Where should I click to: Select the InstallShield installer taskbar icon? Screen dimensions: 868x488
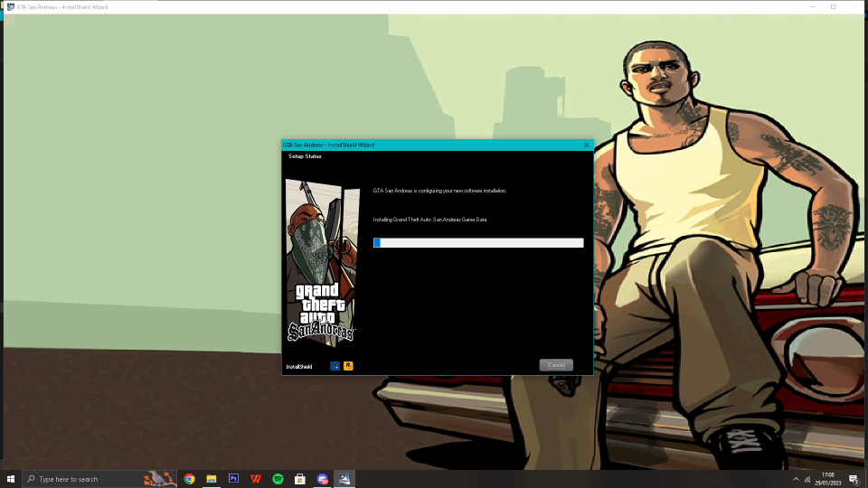click(x=344, y=479)
